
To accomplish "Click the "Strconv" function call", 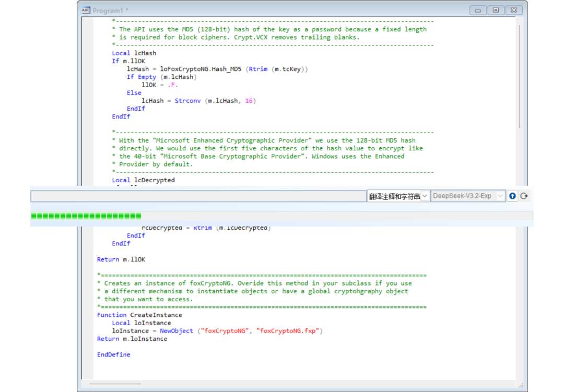I will click(x=188, y=101).
